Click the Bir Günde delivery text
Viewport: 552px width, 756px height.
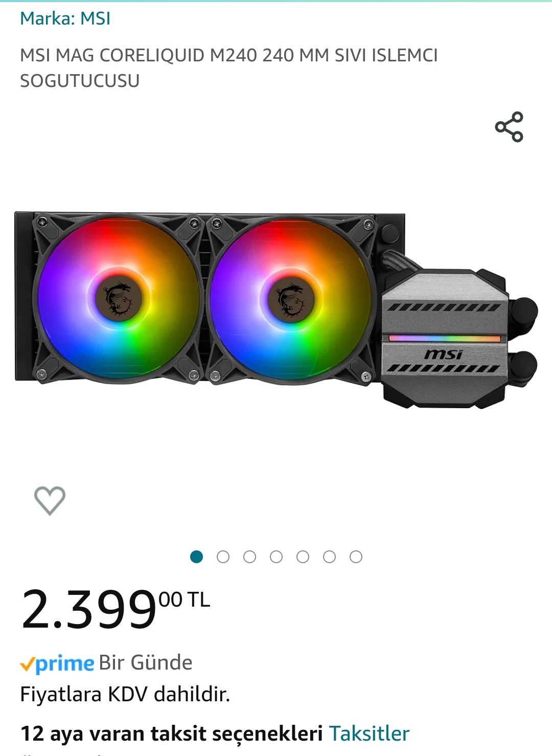146,662
